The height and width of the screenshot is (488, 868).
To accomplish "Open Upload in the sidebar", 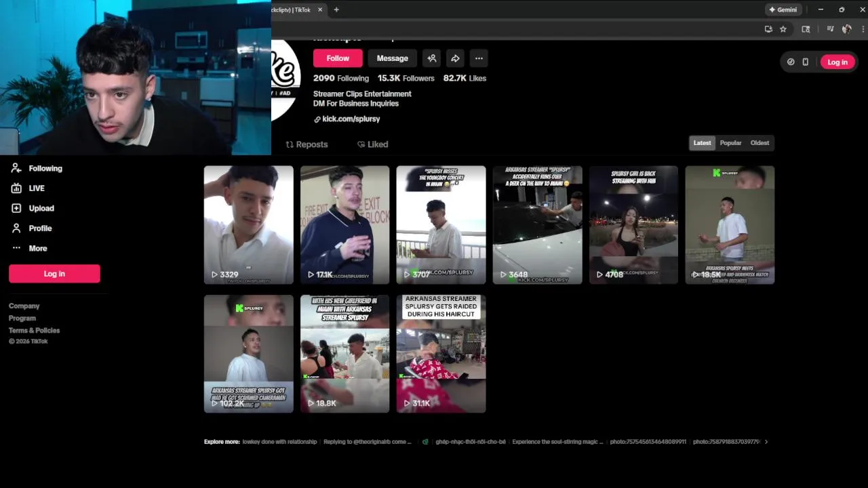I will (x=33, y=208).
